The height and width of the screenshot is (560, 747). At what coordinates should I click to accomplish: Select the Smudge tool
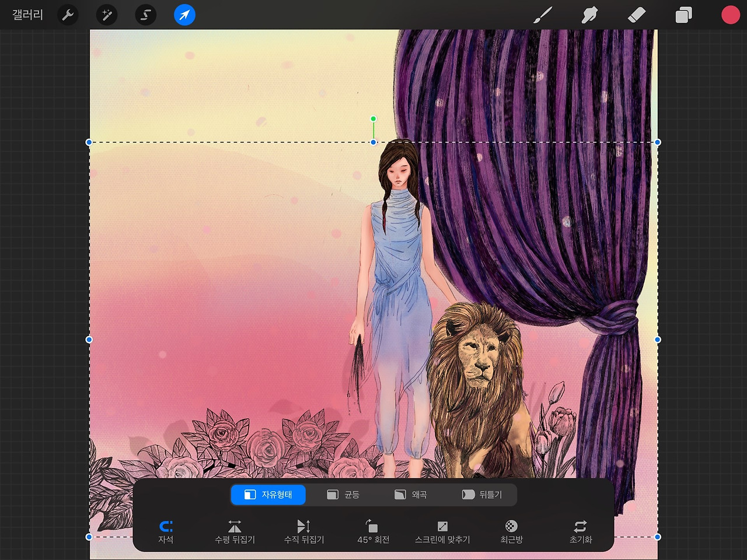(x=589, y=15)
